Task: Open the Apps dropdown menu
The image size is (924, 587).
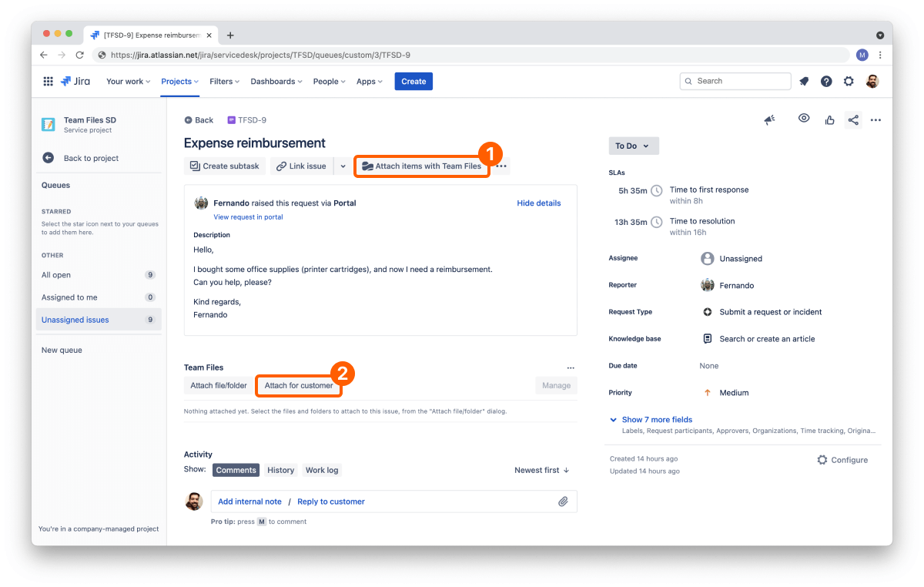Action: coord(370,82)
